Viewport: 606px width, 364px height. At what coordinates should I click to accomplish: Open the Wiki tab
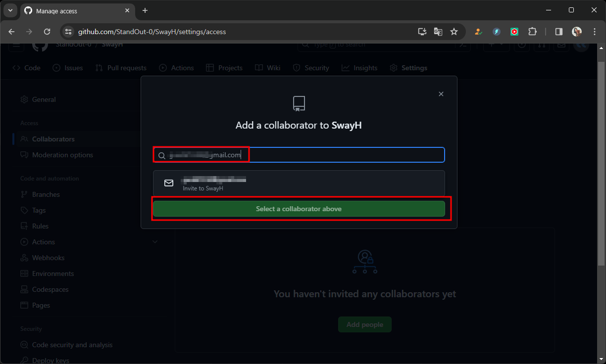pyautogui.click(x=268, y=68)
